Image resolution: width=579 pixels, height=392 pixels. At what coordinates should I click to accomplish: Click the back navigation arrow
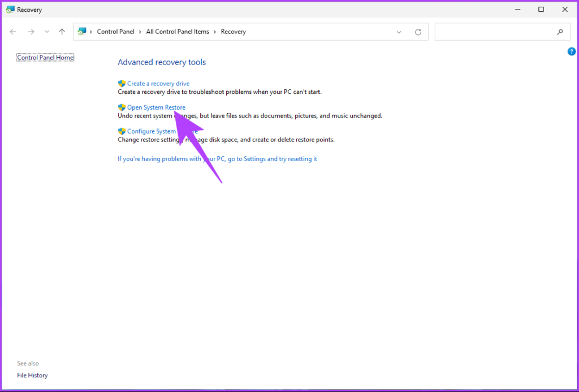click(x=12, y=32)
